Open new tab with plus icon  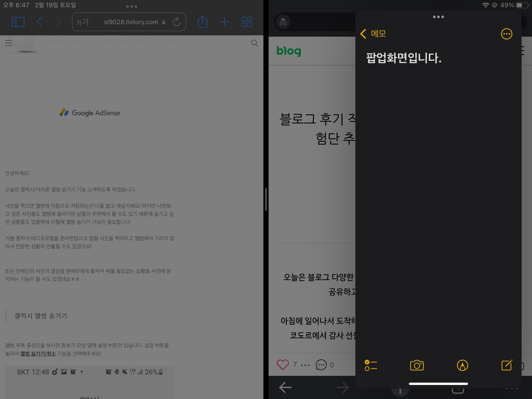(x=224, y=22)
